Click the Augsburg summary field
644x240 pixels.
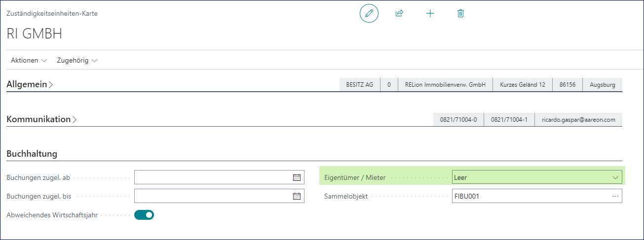coord(602,85)
